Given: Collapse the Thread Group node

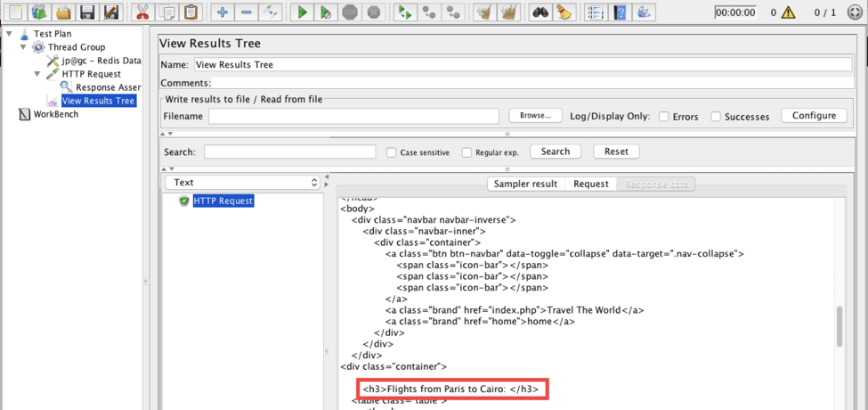Looking at the screenshot, I should 23,47.
